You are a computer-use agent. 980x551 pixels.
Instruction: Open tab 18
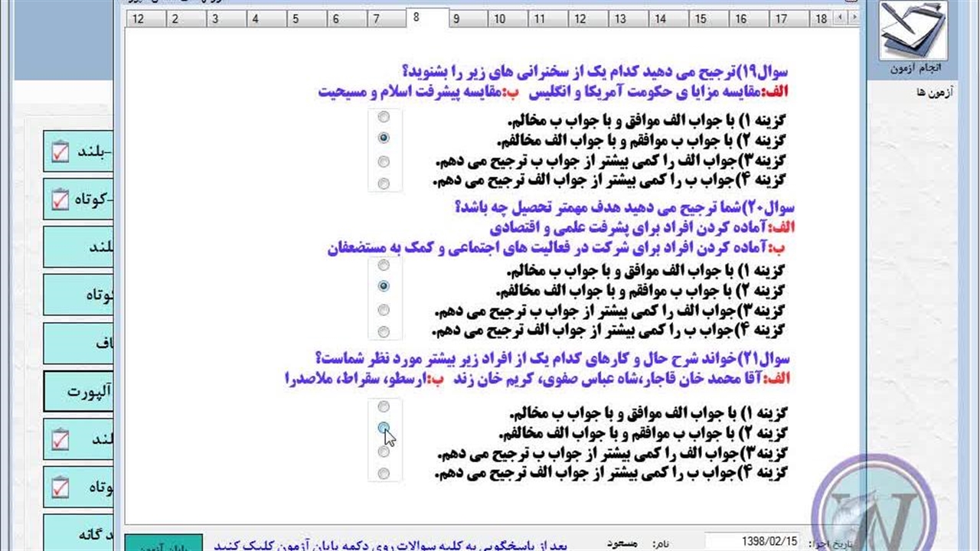tap(821, 19)
